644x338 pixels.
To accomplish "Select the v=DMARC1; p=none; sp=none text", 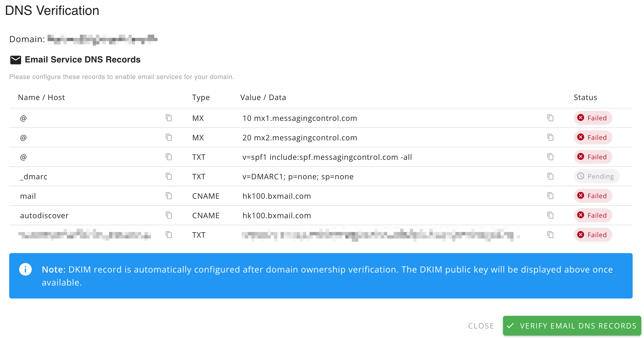I will click(x=298, y=177).
